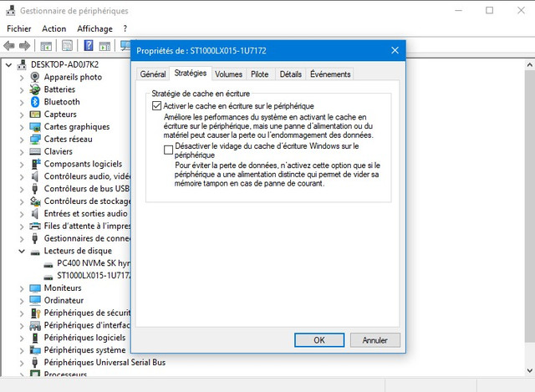Click the vertical scrollbar down arrow
The image size is (535, 392).
tap(529, 370)
